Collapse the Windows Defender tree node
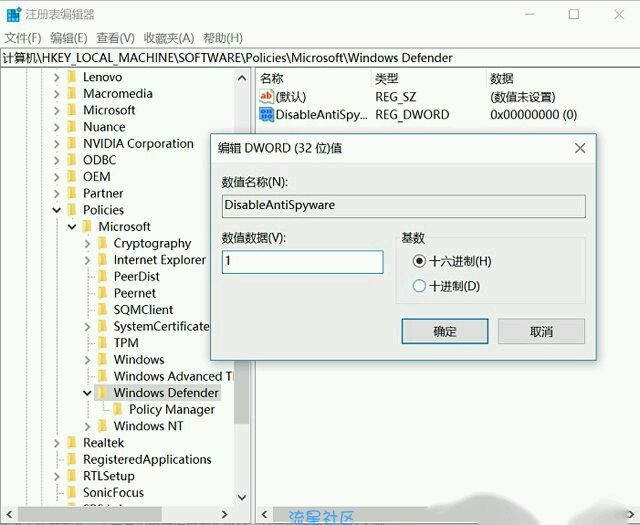The image size is (640, 525). (x=87, y=393)
